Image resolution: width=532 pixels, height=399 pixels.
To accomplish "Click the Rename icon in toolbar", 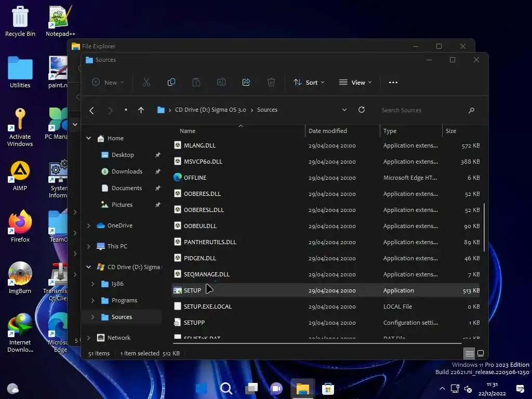I will [x=221, y=82].
